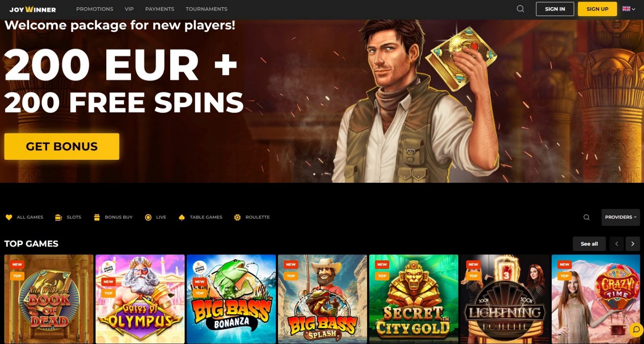Open the chat support bubble icon

636,330
